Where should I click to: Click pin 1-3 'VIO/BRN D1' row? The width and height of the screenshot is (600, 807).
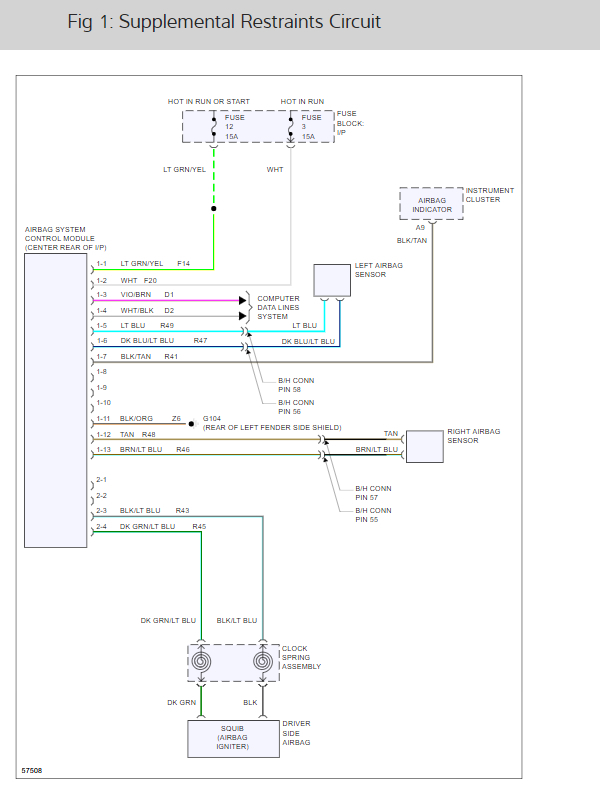(135, 294)
